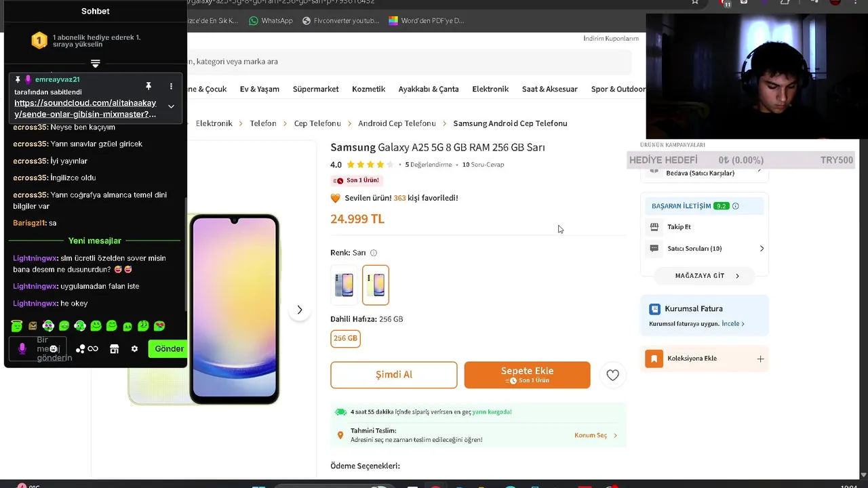
Task: Show next product image arrow
Action: [x=300, y=310]
